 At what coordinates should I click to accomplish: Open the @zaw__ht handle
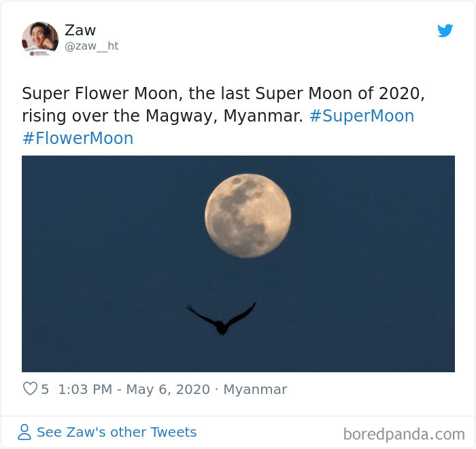pyautogui.click(x=91, y=46)
